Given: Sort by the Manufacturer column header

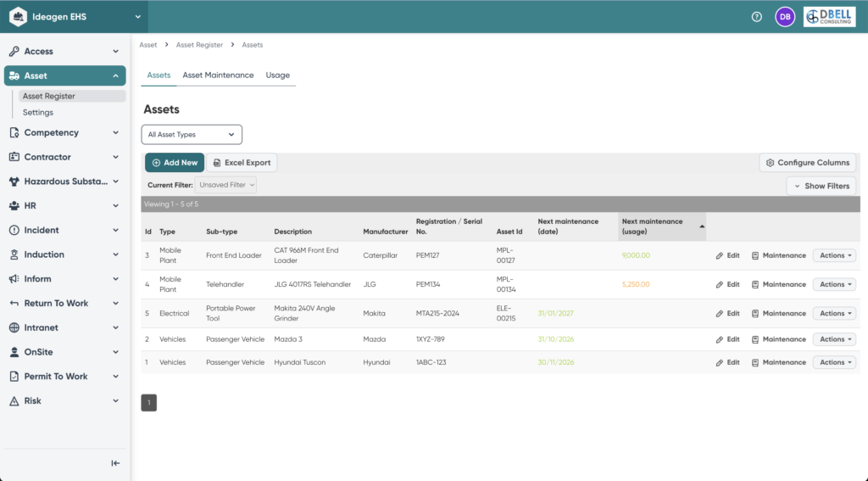Looking at the screenshot, I should tap(386, 232).
